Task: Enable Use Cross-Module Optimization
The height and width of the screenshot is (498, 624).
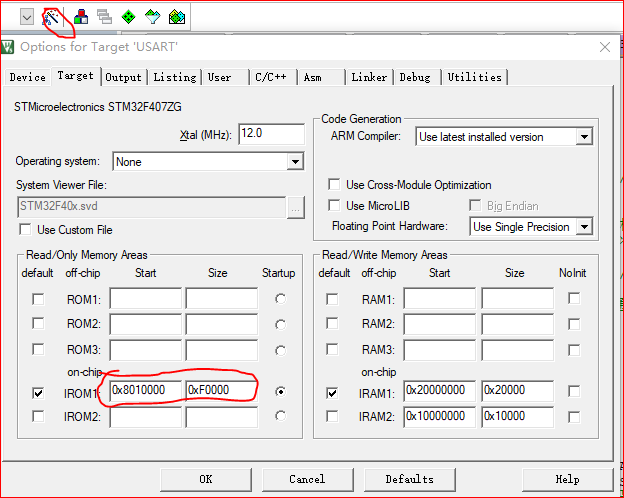Action: pos(334,184)
